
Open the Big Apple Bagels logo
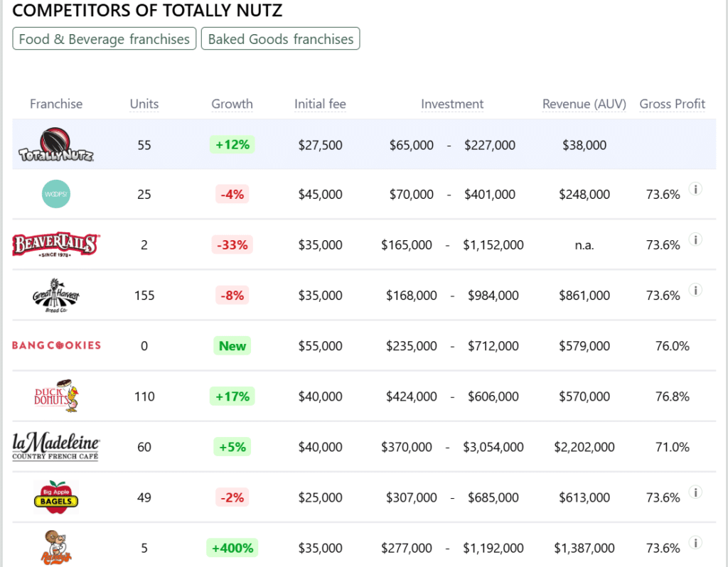[x=56, y=497]
